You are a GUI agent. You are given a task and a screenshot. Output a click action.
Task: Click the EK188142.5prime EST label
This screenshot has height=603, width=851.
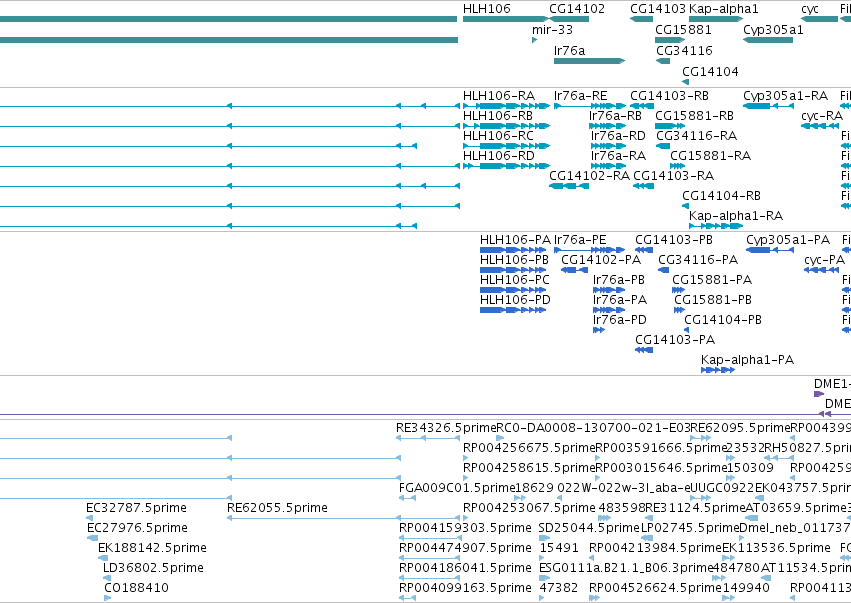153,548
